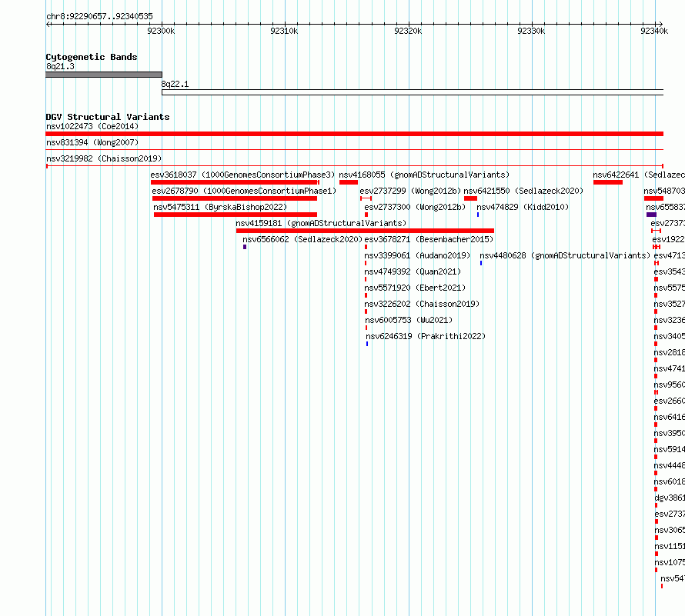Click the 8q22.1 band label
This screenshot has height=616, width=685.
[x=175, y=84]
